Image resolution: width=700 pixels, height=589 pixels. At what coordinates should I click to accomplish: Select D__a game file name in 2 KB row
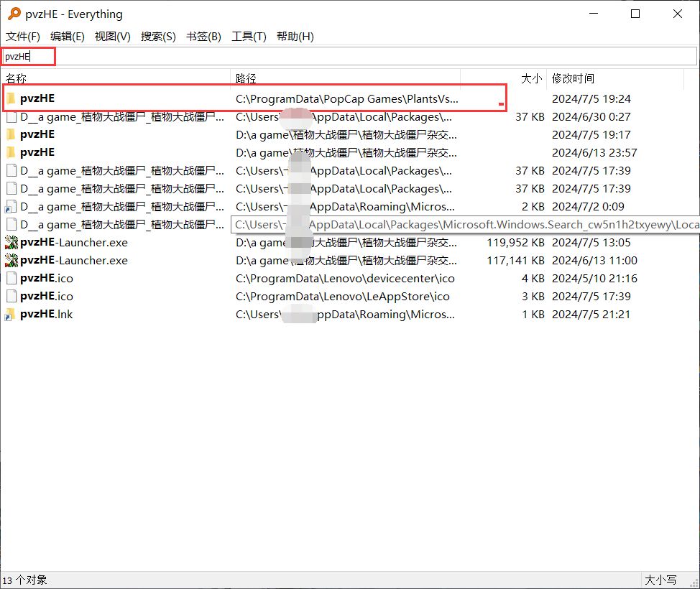[122, 207]
